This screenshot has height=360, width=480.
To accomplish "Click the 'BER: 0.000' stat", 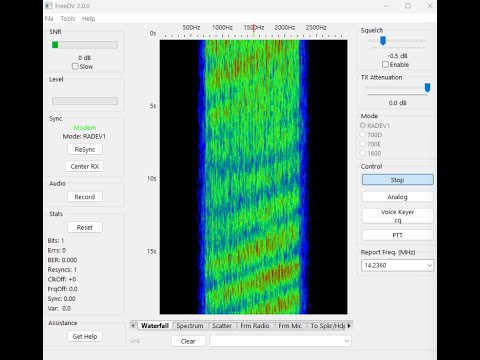I will click(62, 260).
